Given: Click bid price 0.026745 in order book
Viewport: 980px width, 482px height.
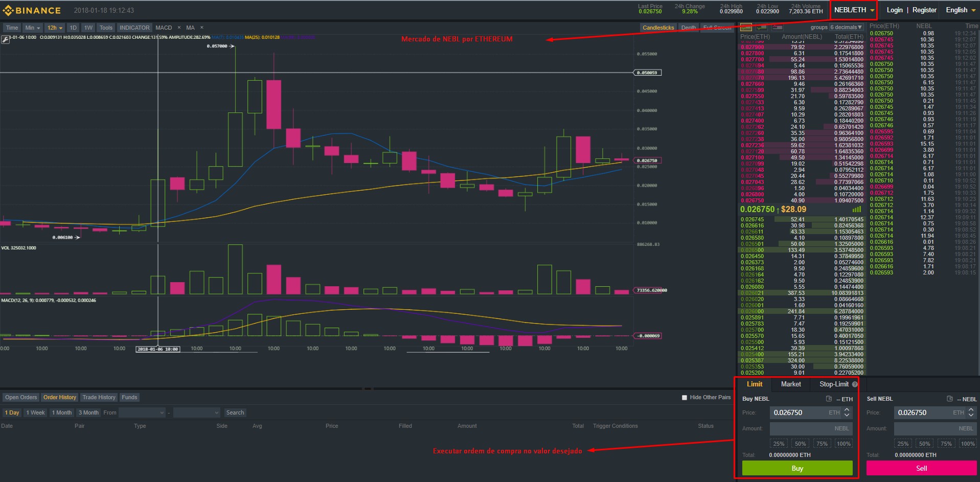Looking at the screenshot, I should click(x=752, y=219).
